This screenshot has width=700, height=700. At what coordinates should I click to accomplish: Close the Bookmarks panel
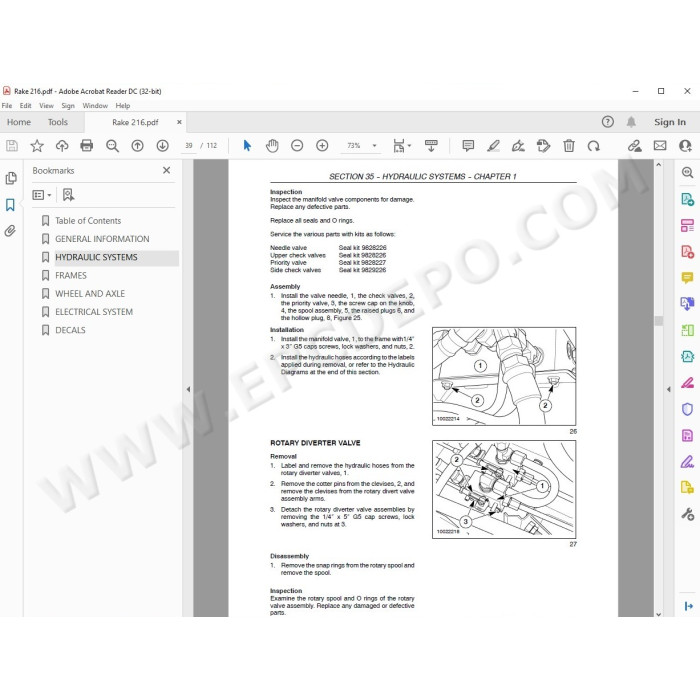[167, 170]
